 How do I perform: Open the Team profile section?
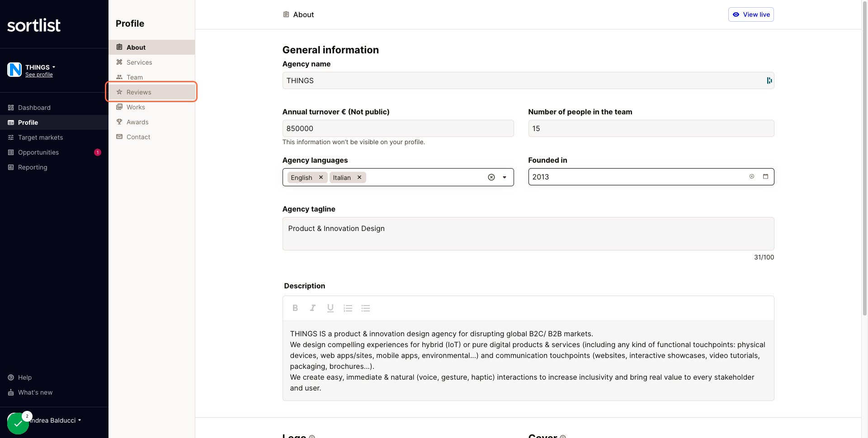coord(151,77)
